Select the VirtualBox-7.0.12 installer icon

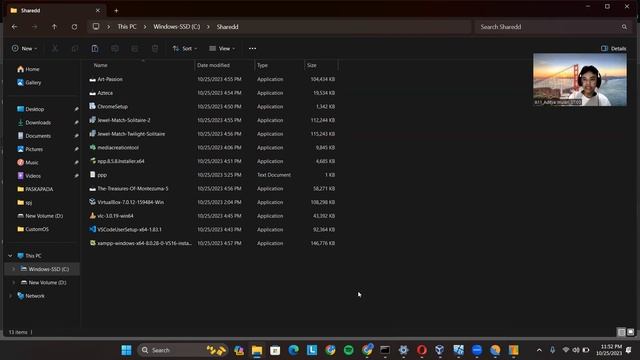93,202
